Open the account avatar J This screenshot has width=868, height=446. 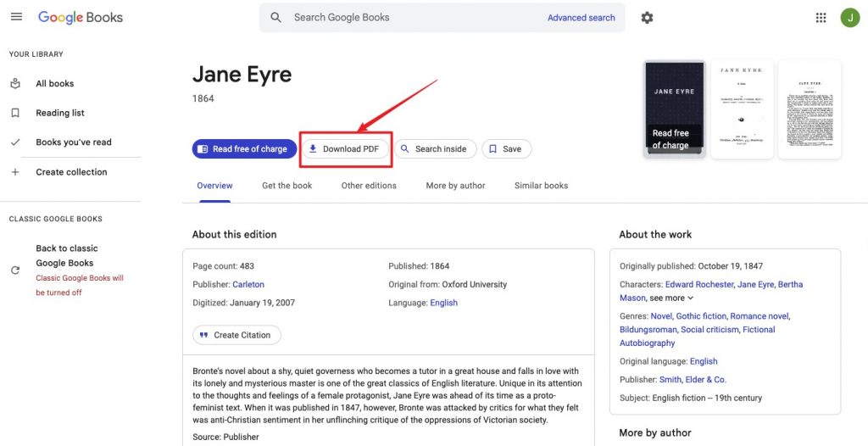pos(849,18)
